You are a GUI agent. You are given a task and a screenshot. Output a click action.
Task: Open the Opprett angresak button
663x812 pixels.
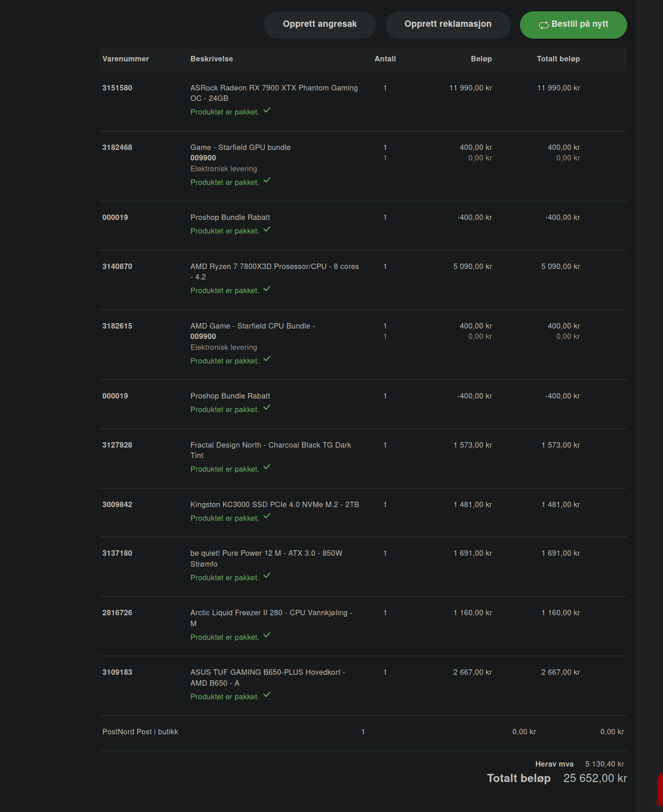pos(320,25)
